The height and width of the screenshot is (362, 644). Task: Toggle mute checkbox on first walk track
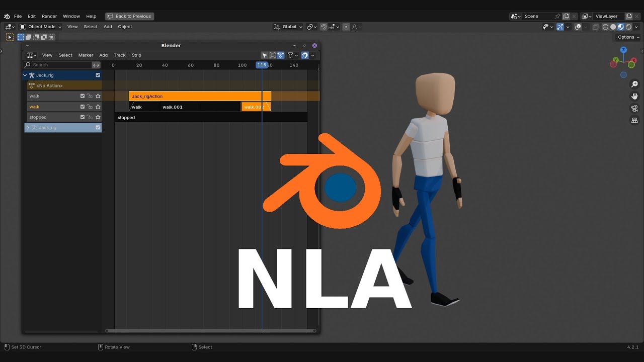pyautogui.click(x=83, y=96)
